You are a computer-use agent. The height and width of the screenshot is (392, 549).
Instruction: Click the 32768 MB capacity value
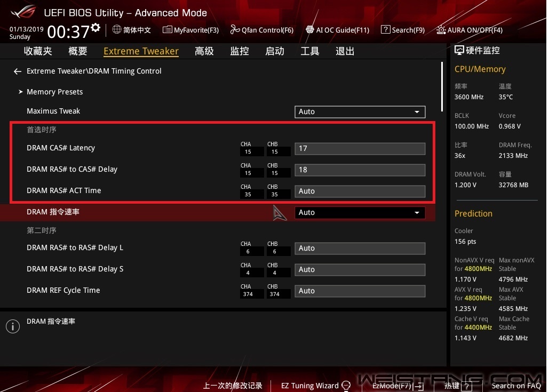pos(513,185)
